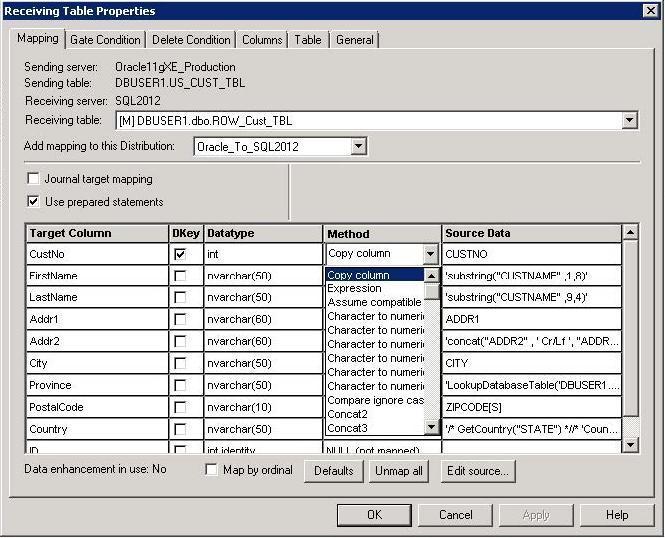This screenshot has width=665, height=538.
Task: Choose Copy column in method list
Action: (375, 275)
